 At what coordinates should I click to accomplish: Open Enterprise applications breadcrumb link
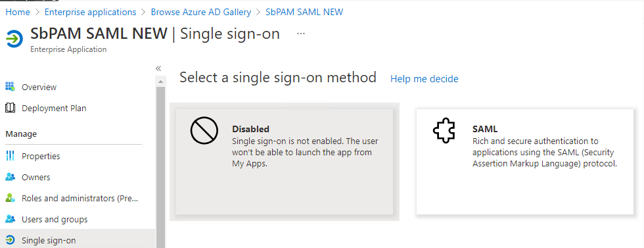(91, 12)
